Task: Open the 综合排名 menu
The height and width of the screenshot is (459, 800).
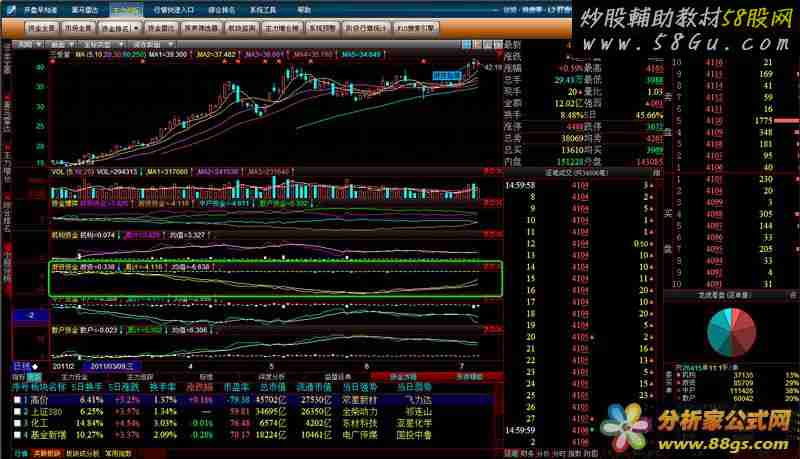Action: (x=221, y=10)
